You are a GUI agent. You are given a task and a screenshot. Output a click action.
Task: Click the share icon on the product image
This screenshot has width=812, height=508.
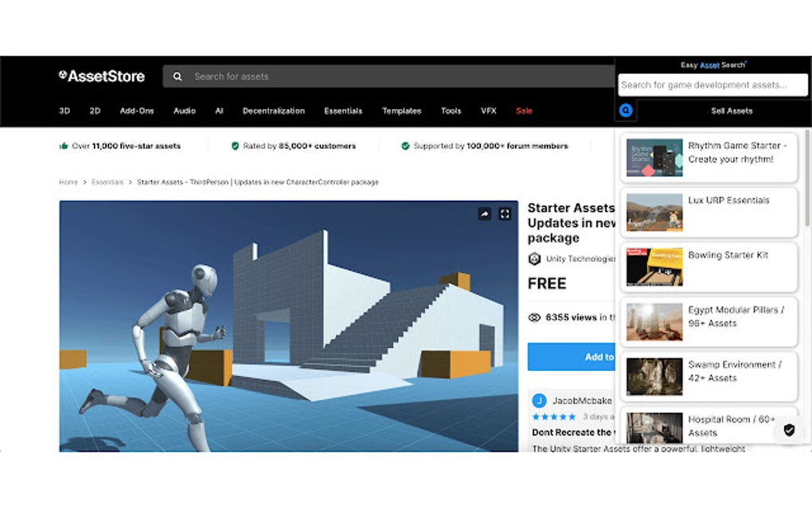[x=484, y=213]
